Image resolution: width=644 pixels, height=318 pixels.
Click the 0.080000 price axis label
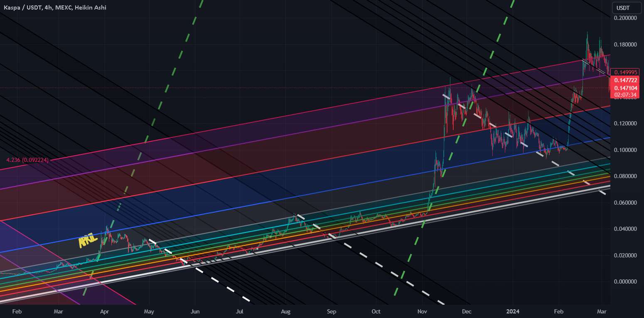coord(625,176)
